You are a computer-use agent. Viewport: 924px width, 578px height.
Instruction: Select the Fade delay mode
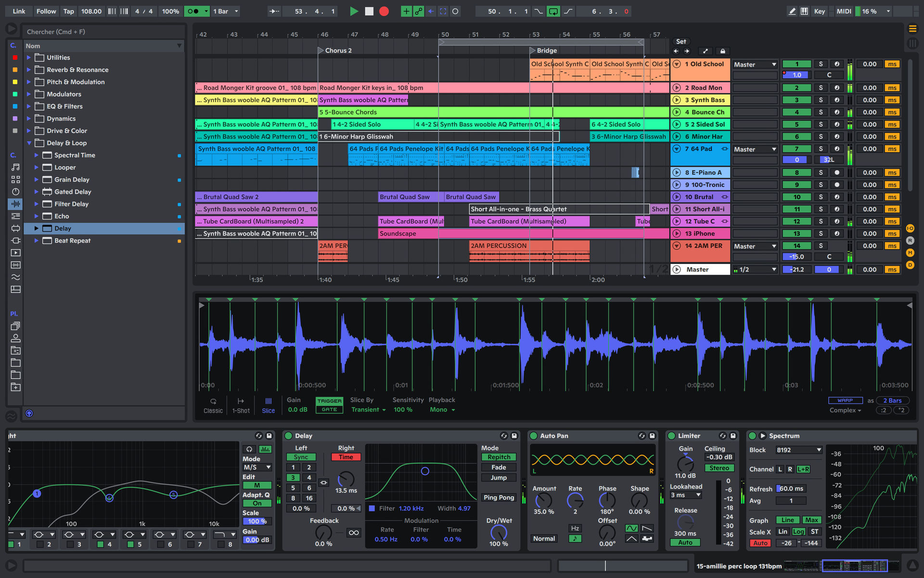tap(499, 467)
